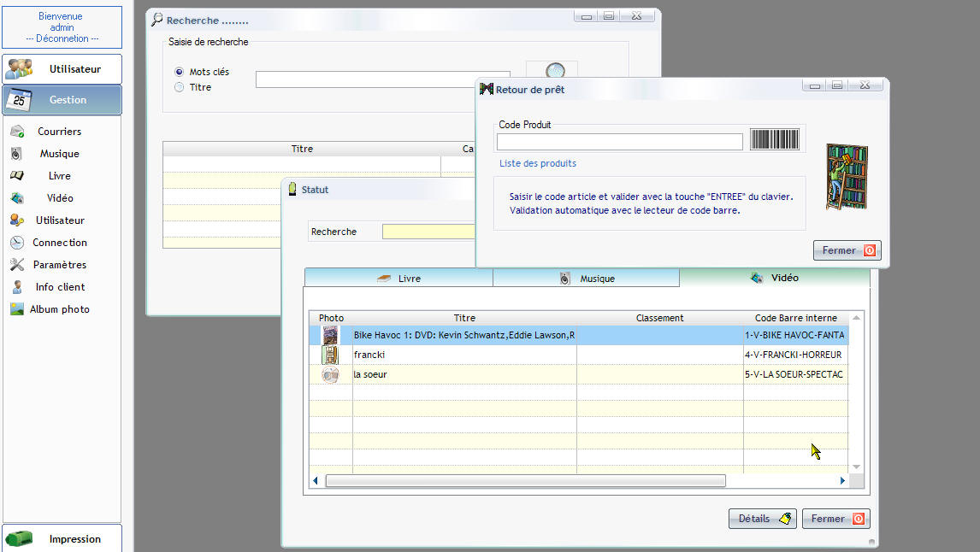980x552 pixels.
Task: Expand the Utilisateur panel header
Action: (62, 69)
